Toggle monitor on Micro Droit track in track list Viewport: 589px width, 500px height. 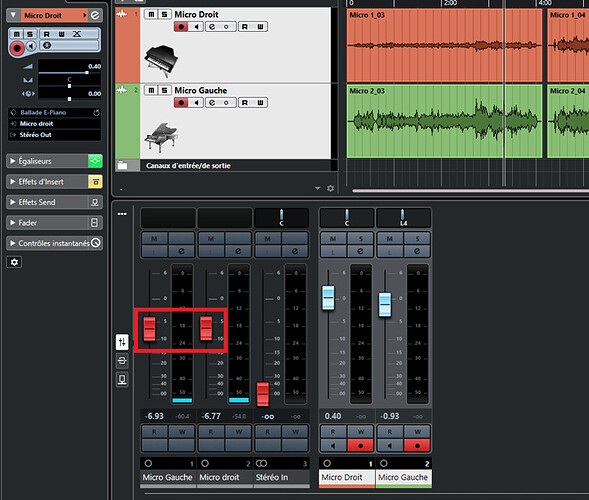[196, 27]
